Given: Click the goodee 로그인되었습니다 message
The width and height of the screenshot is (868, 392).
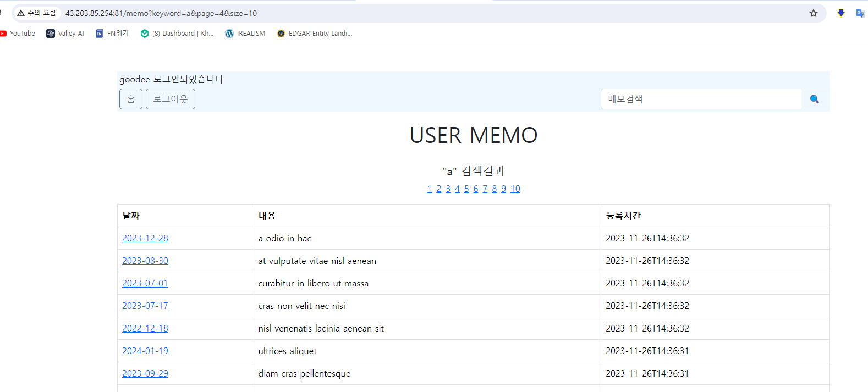Looking at the screenshot, I should point(172,79).
